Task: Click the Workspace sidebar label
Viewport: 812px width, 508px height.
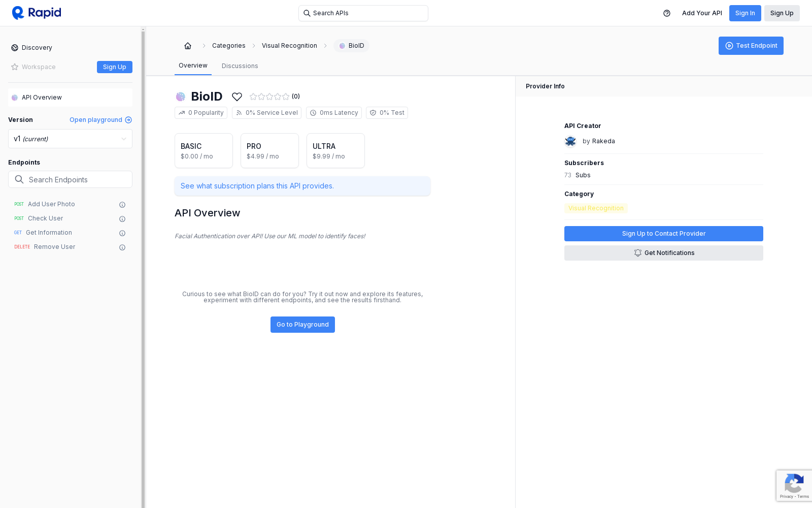Action: point(39,67)
